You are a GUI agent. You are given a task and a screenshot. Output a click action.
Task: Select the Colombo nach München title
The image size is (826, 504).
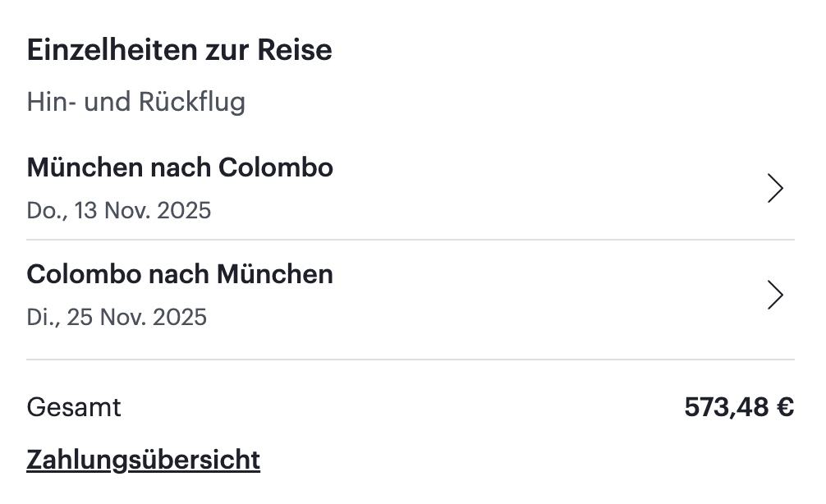180,273
